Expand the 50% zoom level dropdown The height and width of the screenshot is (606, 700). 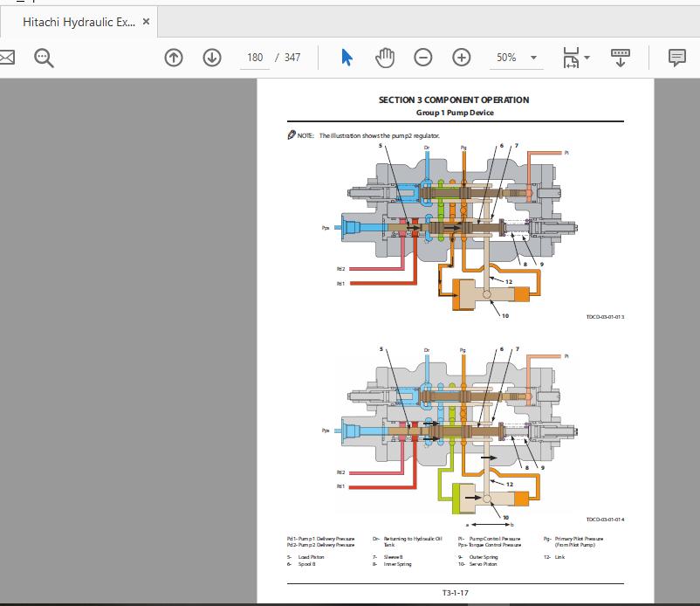click(533, 58)
